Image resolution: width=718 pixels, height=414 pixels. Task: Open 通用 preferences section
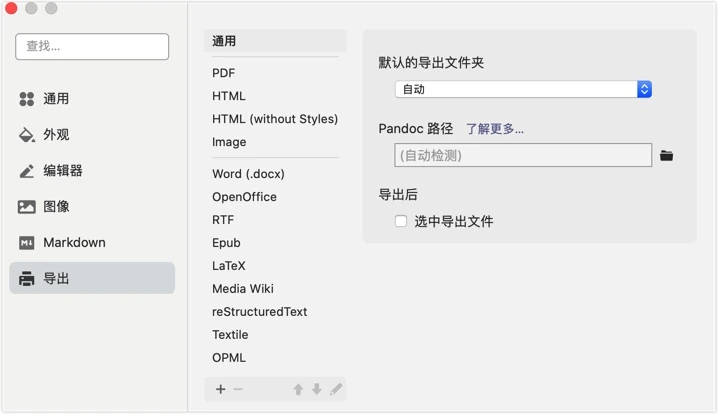point(92,99)
